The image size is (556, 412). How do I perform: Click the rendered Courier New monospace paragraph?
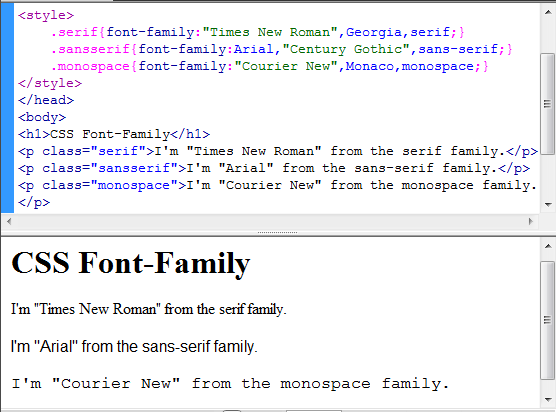click(230, 384)
